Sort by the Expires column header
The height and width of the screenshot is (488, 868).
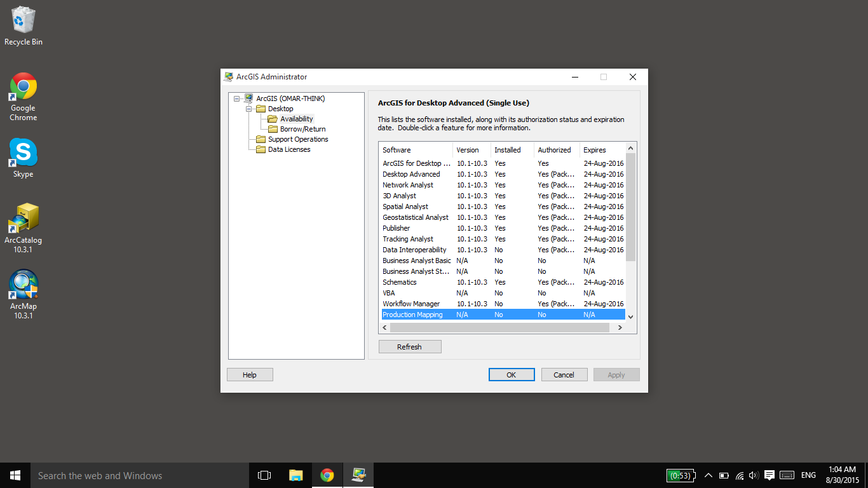[602, 150]
